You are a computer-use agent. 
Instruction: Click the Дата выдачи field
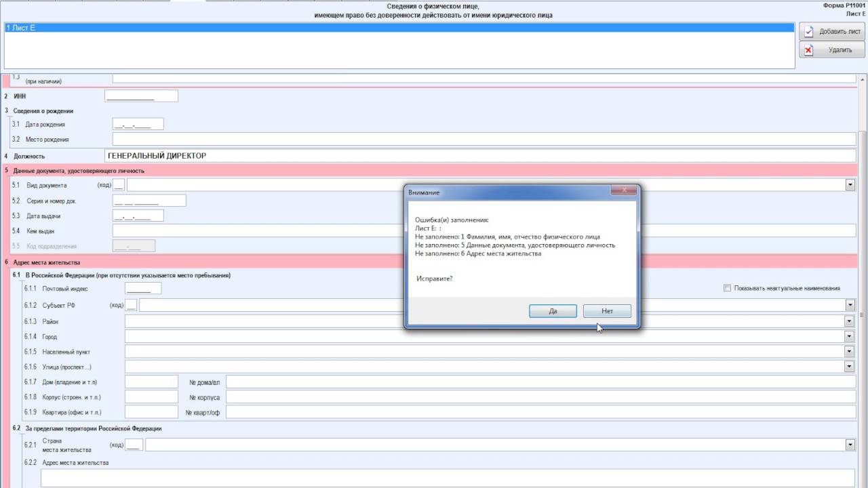tap(138, 216)
